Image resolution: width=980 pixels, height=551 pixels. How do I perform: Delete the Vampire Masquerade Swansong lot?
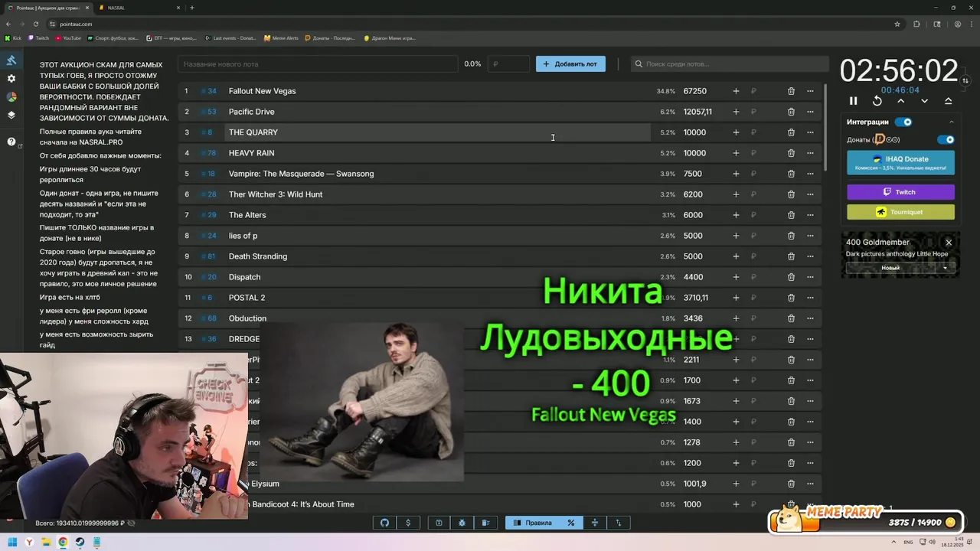pos(791,174)
